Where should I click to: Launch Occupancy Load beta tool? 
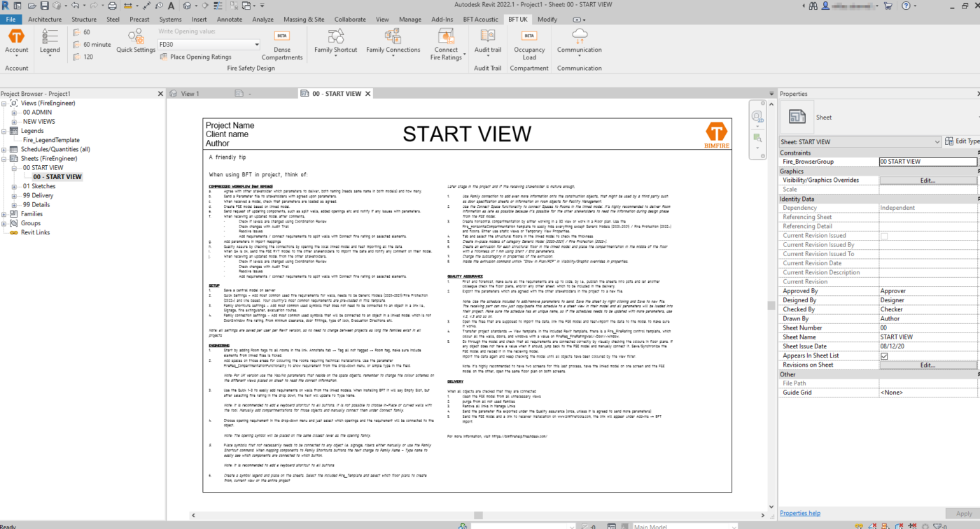pos(529,45)
